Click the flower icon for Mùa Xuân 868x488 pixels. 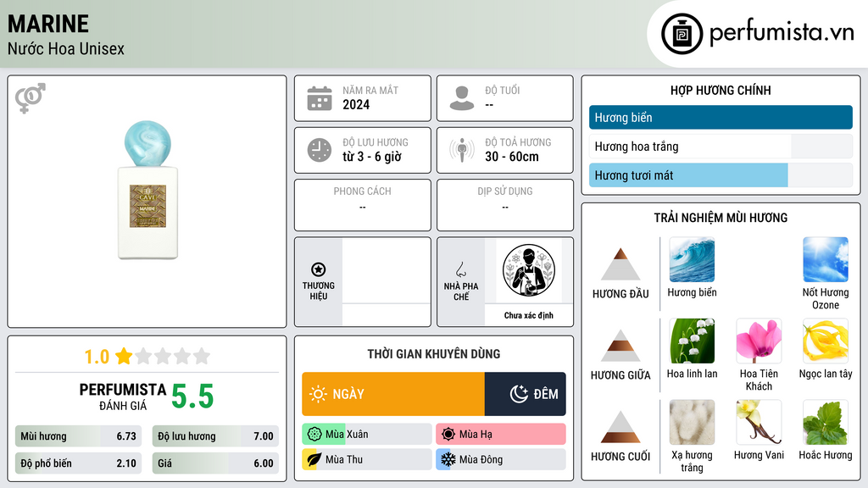pos(314,435)
